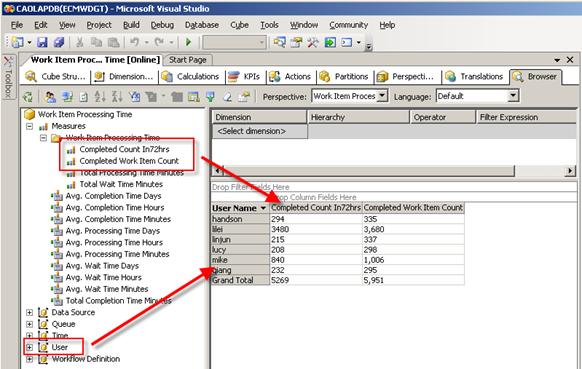The image size is (582, 369).
Task: Click the filter pane scrollbar right arrow
Action: coord(570,171)
